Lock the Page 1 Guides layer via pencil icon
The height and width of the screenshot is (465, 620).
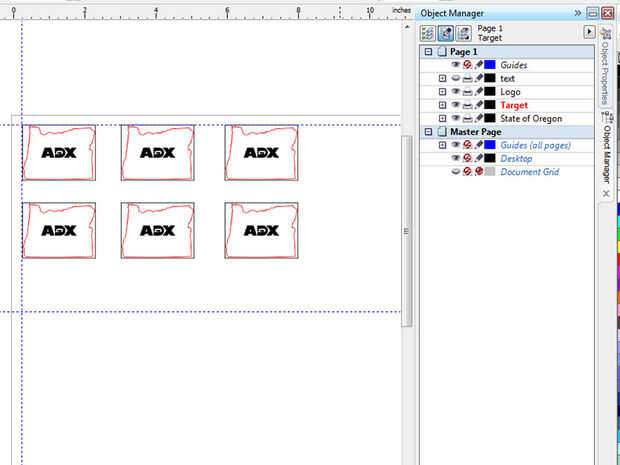(x=478, y=65)
